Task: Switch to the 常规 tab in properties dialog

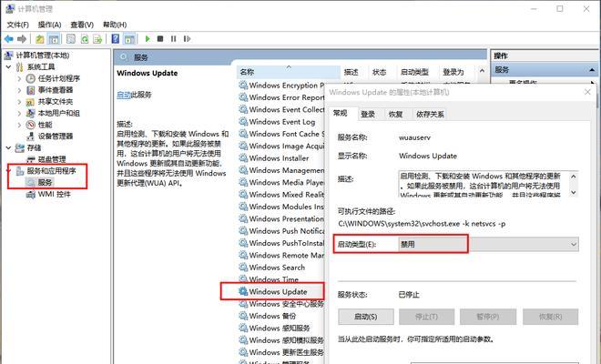Action: [341, 113]
